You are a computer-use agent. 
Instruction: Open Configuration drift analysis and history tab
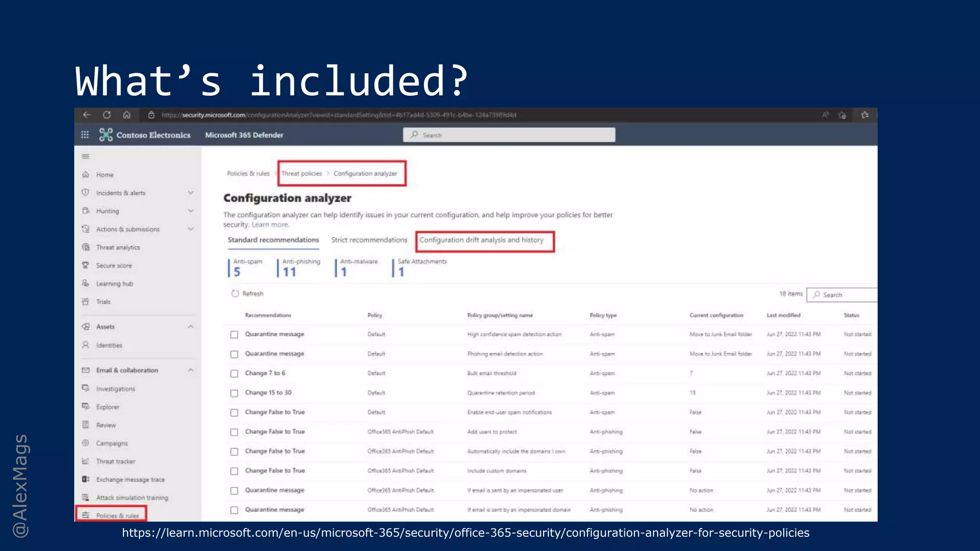tap(481, 240)
